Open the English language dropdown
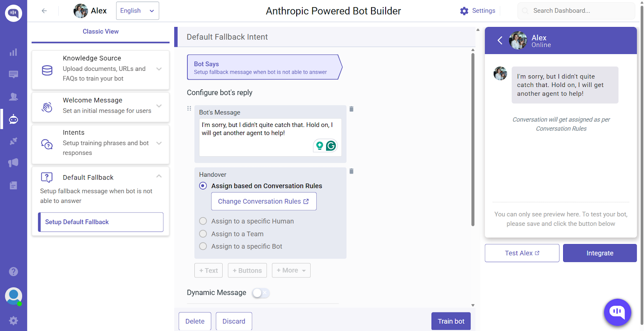Image resolution: width=644 pixels, height=331 pixels. 138,11
